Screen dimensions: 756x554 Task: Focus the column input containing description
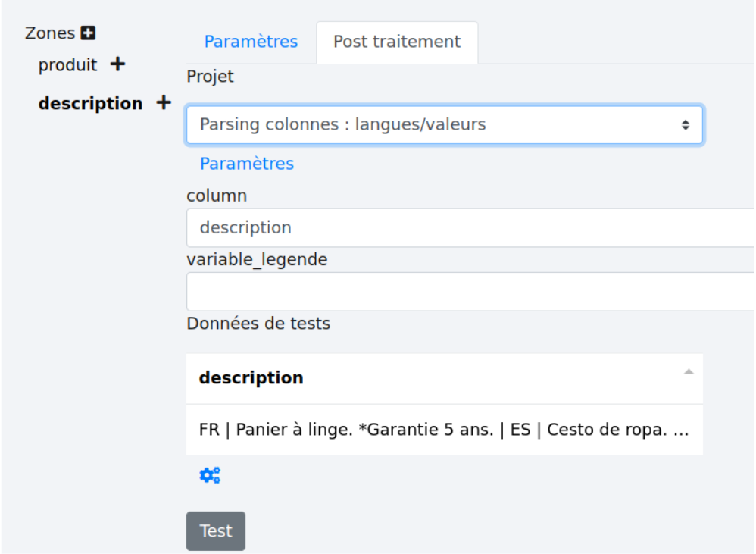(x=470, y=227)
